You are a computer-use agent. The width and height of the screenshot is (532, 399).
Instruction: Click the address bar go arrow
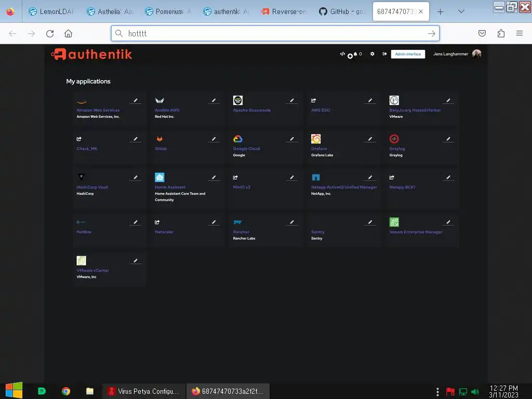point(431,33)
